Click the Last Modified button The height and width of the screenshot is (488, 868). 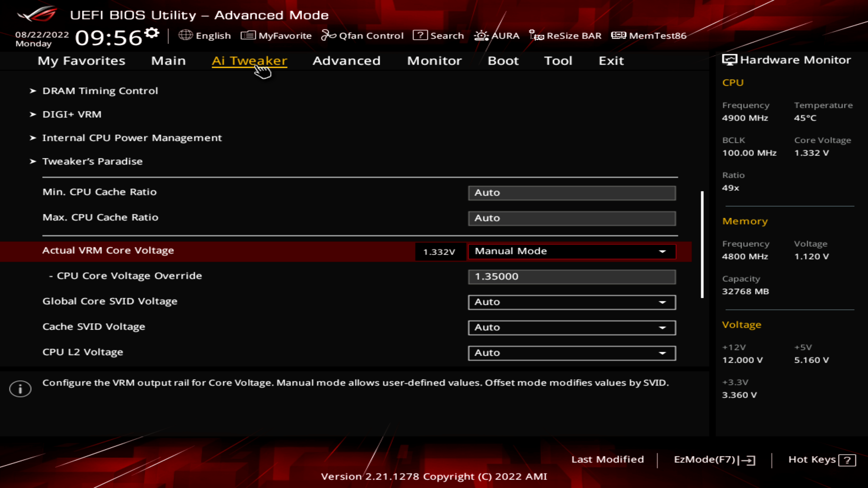point(608,460)
